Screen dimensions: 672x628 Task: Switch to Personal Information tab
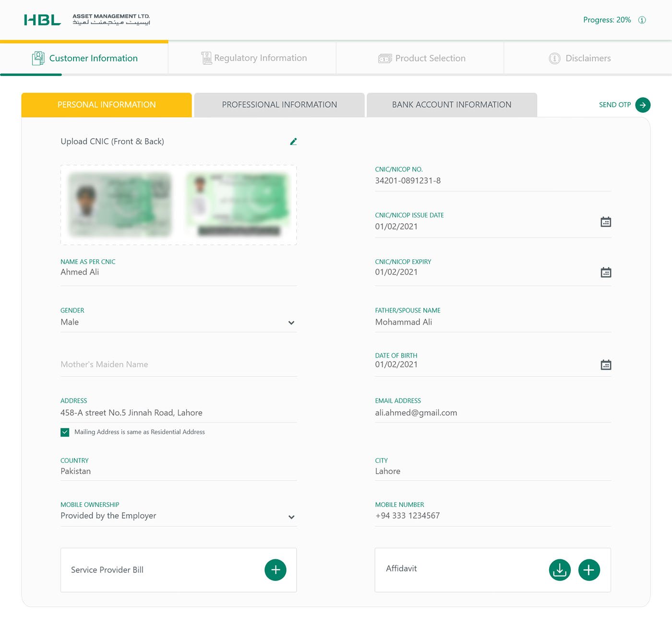(x=107, y=105)
